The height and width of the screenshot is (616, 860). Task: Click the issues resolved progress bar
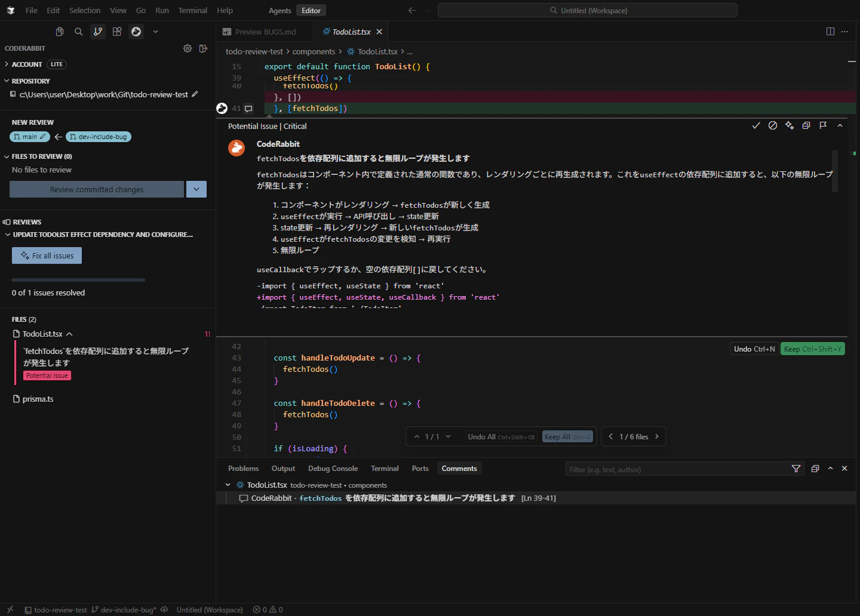pos(78,279)
